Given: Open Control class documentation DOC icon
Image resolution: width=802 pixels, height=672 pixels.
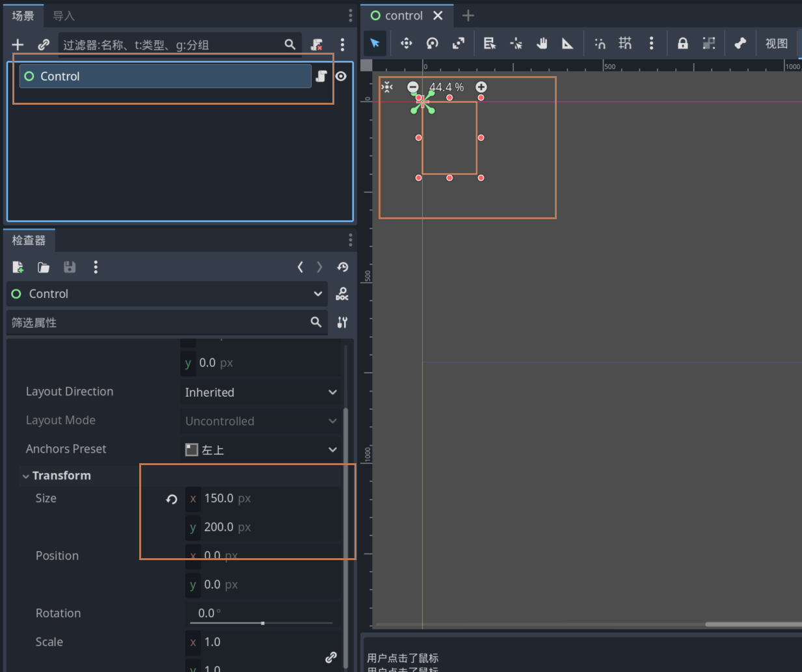Looking at the screenshot, I should [x=342, y=293].
